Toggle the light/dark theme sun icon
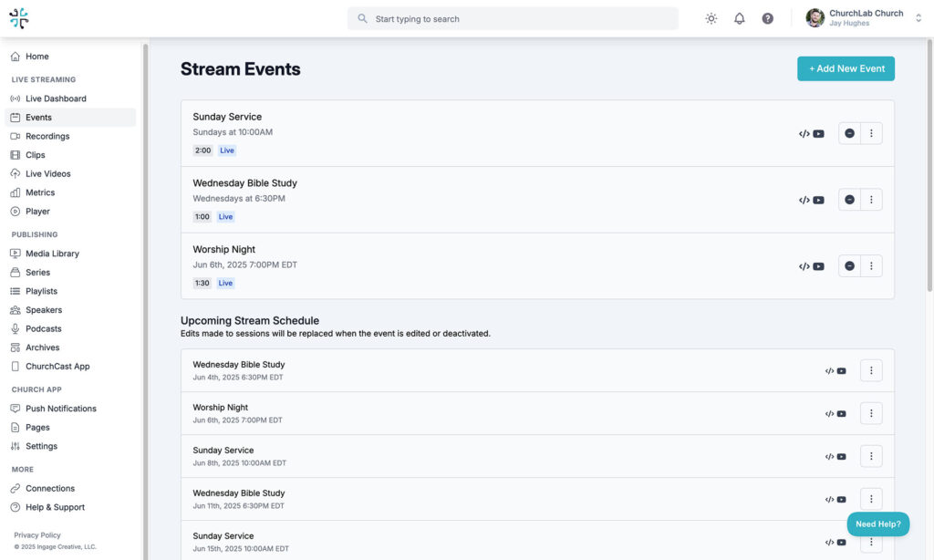The image size is (934, 560). (x=711, y=18)
